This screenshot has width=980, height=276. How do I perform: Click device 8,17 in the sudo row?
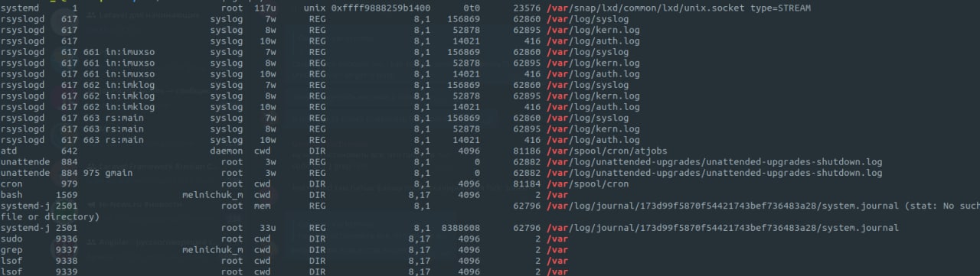419,239
